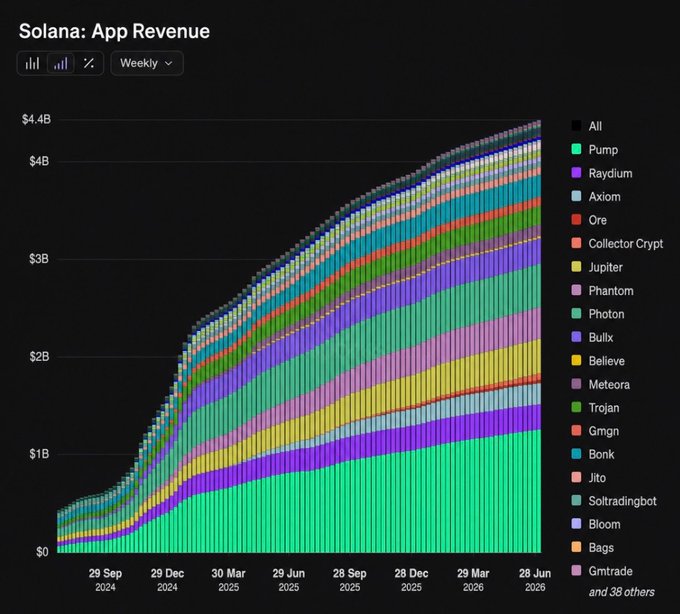Toggle the Ore red legend swatch
Image resolution: width=680 pixels, height=614 pixels.
click(576, 219)
